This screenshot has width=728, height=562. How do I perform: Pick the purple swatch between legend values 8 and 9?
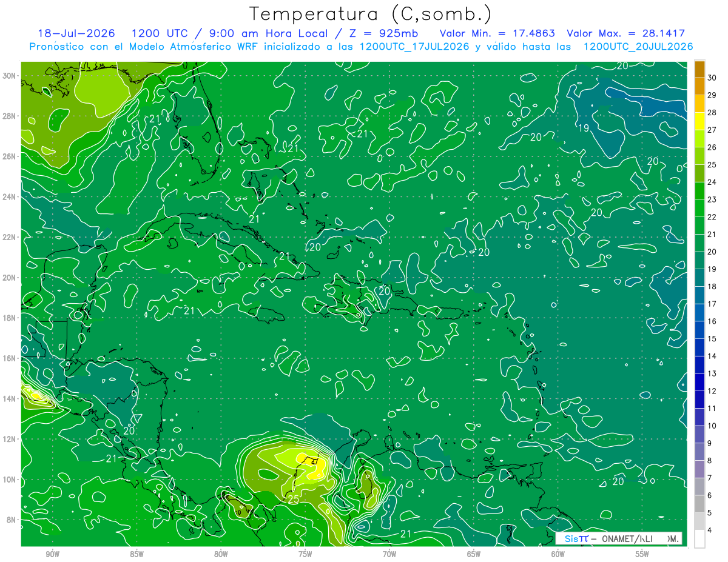click(699, 452)
